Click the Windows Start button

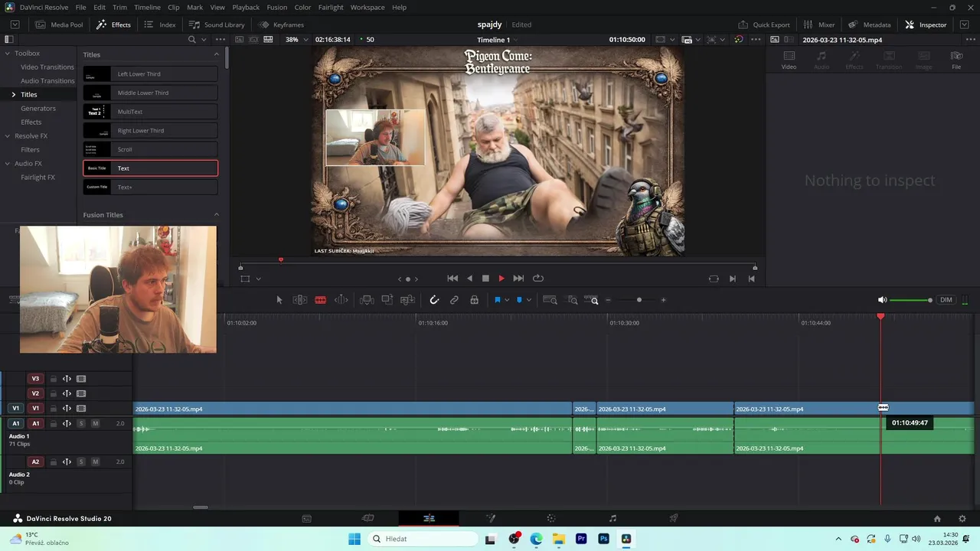354,539
